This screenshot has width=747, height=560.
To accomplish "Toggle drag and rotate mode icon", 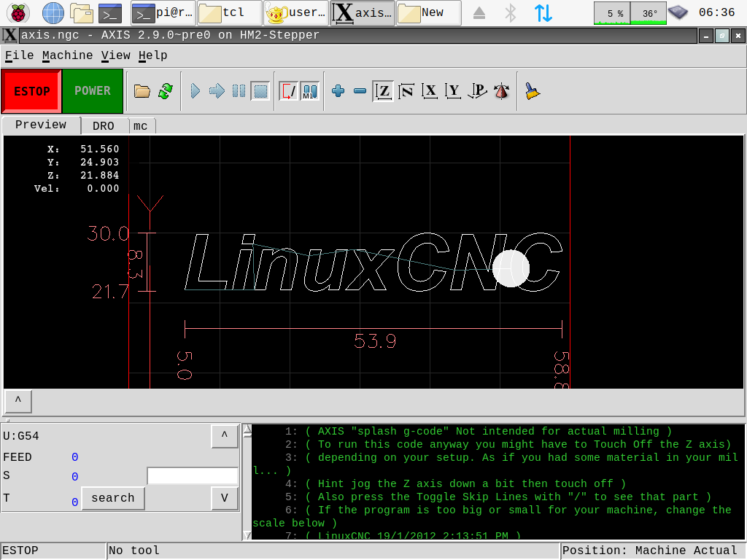I will (502, 91).
